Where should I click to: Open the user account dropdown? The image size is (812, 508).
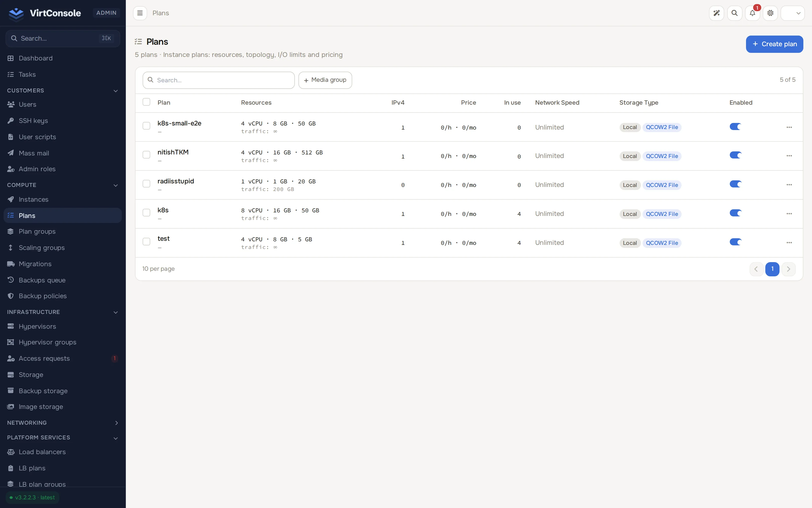pyautogui.click(x=792, y=13)
